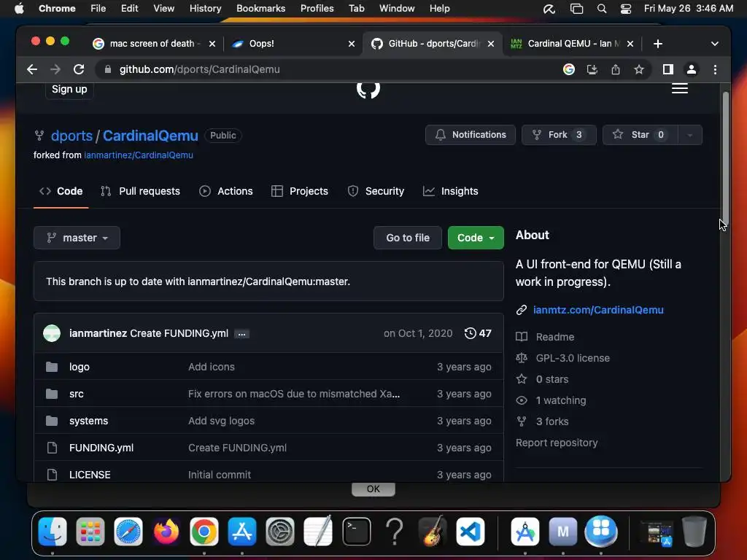Open Spotlight search in menu bar

(x=602, y=9)
